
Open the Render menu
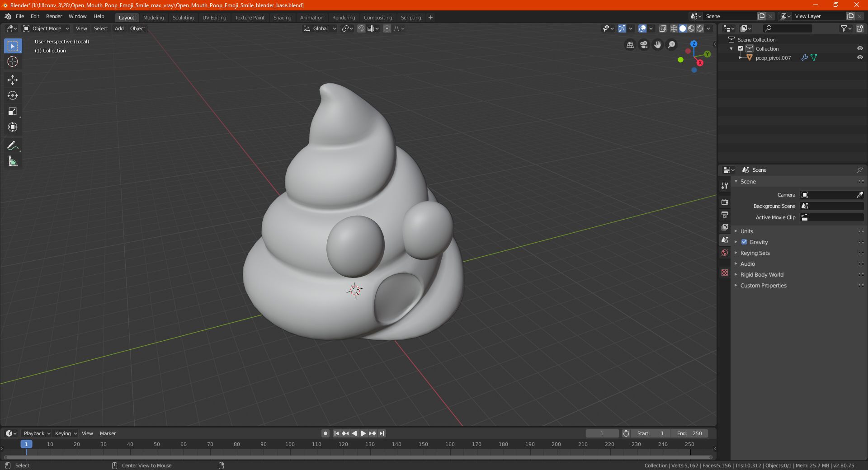[54, 16]
